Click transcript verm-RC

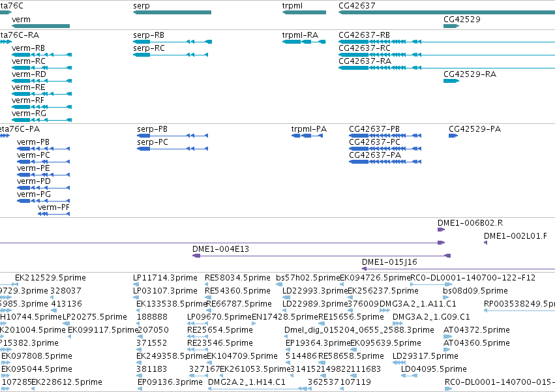pyautogui.click(x=28, y=61)
